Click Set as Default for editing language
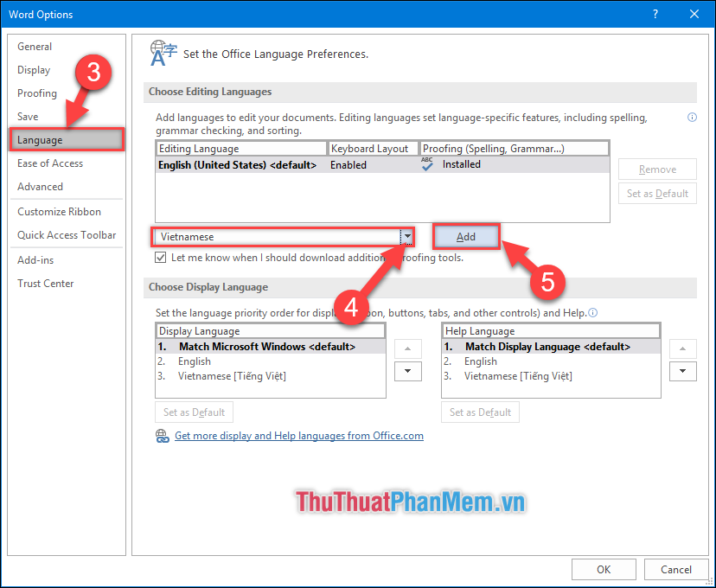The image size is (716, 588). pyautogui.click(x=657, y=194)
